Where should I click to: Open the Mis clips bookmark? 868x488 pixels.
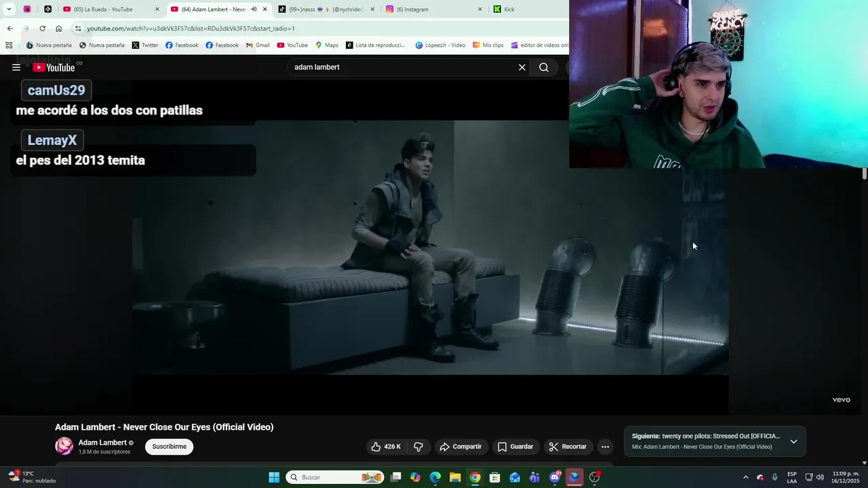(x=488, y=45)
